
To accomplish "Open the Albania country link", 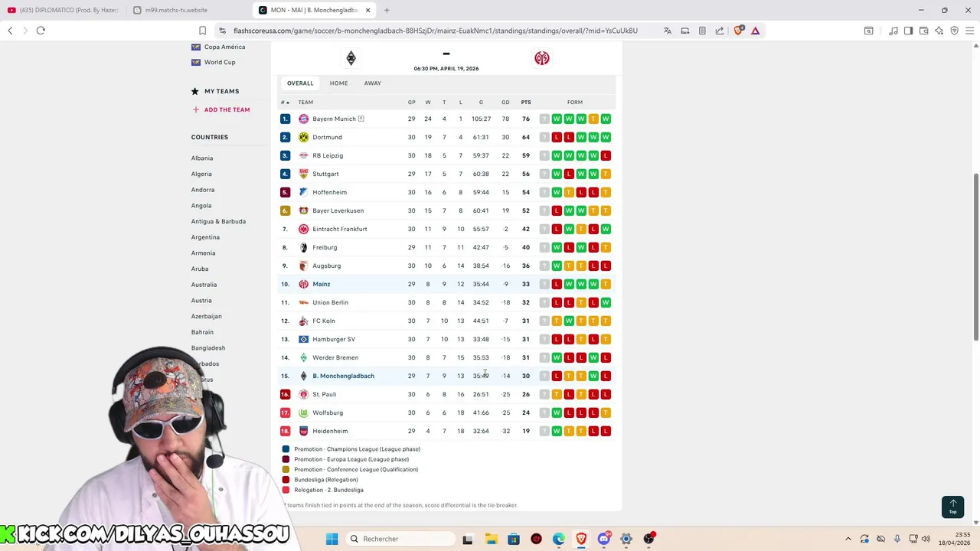I will coord(202,158).
